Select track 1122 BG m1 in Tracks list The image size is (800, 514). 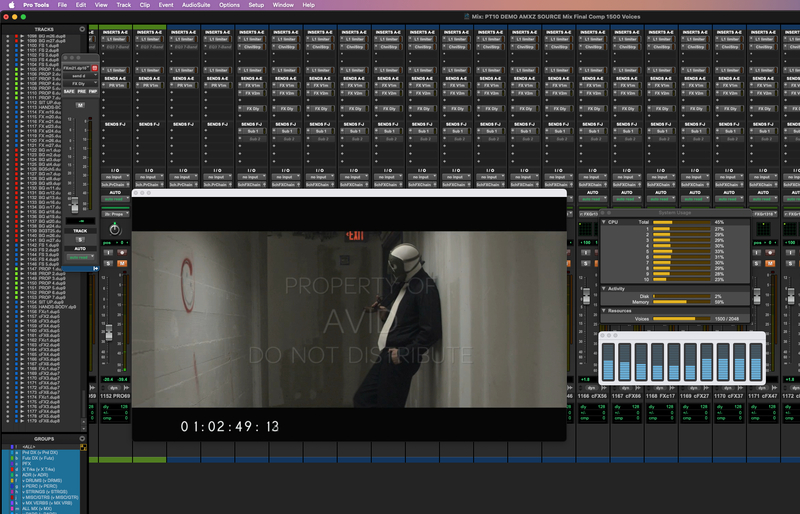[43, 151]
